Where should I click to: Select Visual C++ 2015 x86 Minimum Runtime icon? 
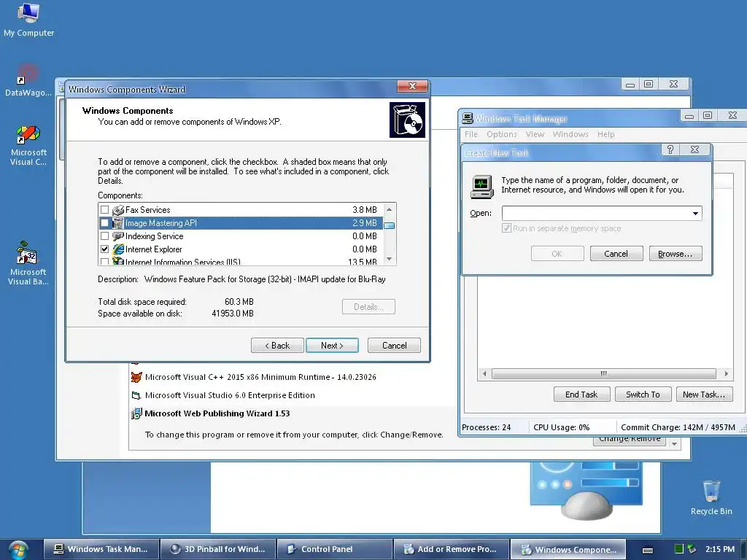coord(136,377)
